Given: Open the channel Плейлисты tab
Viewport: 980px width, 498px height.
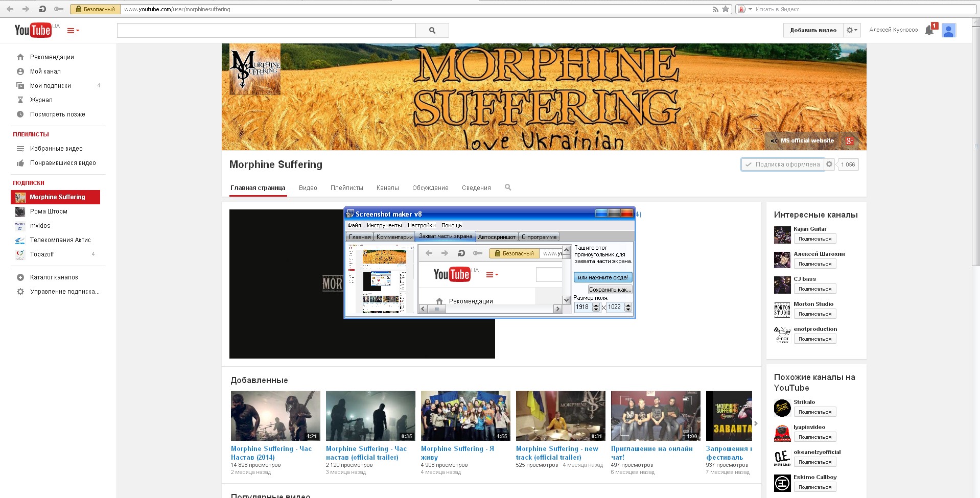Looking at the screenshot, I should pyautogui.click(x=347, y=188).
